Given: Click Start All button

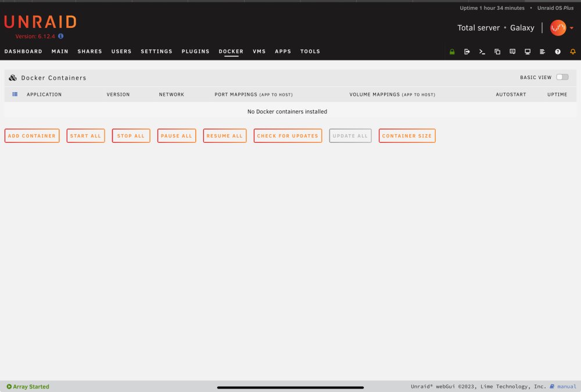Looking at the screenshot, I should click(x=85, y=136).
